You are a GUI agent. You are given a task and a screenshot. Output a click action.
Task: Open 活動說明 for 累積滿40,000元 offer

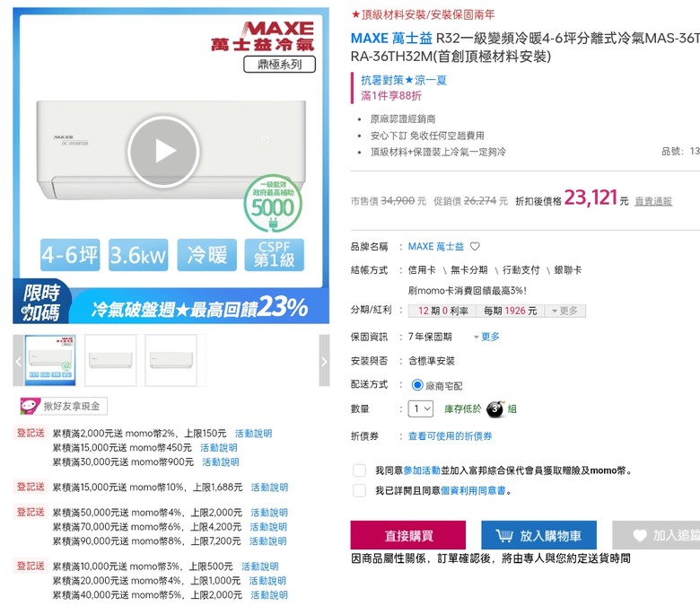269,595
